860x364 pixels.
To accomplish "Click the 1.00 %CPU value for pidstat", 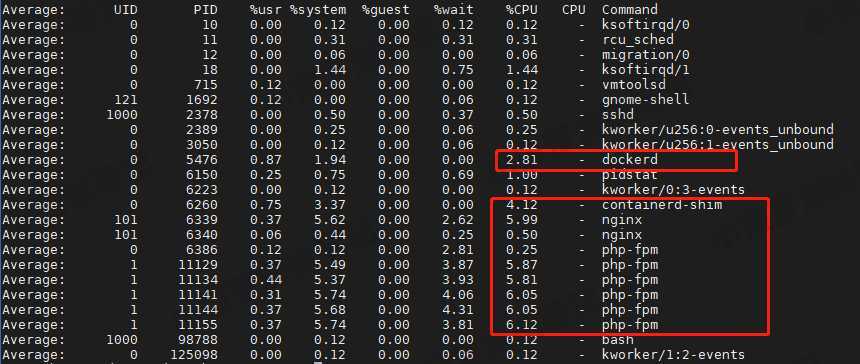I will pyautogui.click(x=522, y=175).
